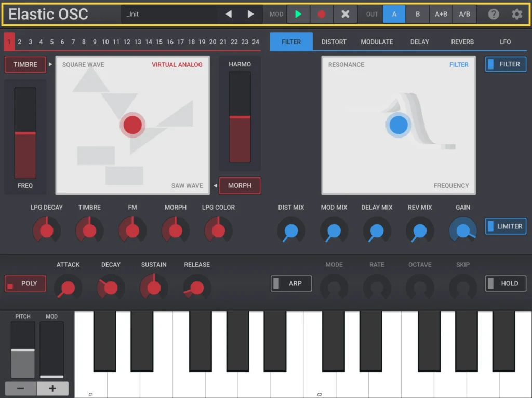This screenshot has width=532, height=398.
Task: Click the REV MIX knob
Action: pyautogui.click(x=420, y=230)
